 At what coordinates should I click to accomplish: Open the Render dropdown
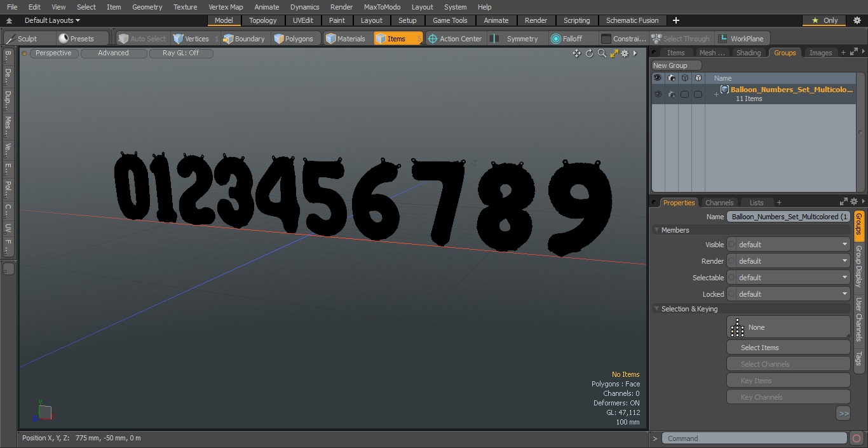click(x=789, y=261)
